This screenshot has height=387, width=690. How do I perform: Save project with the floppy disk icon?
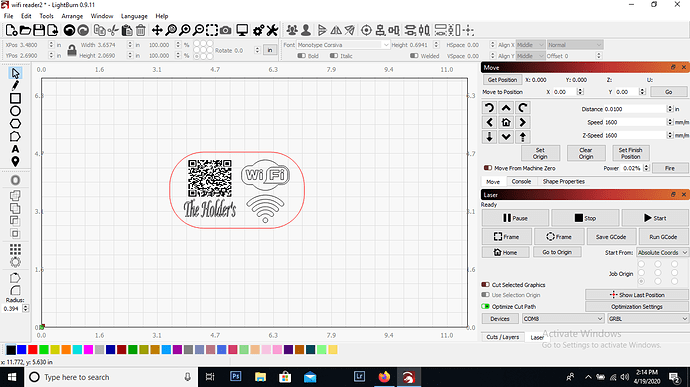[39, 30]
